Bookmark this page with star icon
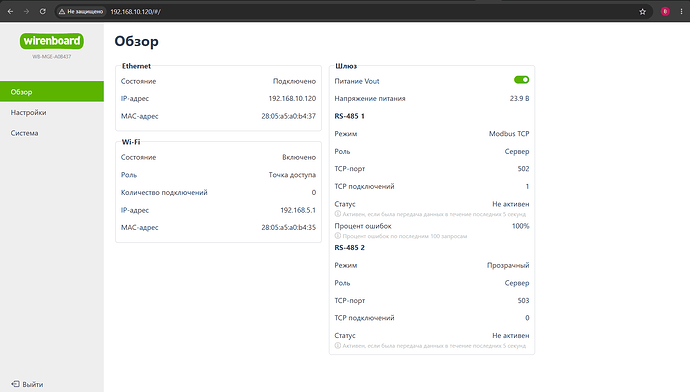The width and height of the screenshot is (690, 392). click(642, 11)
